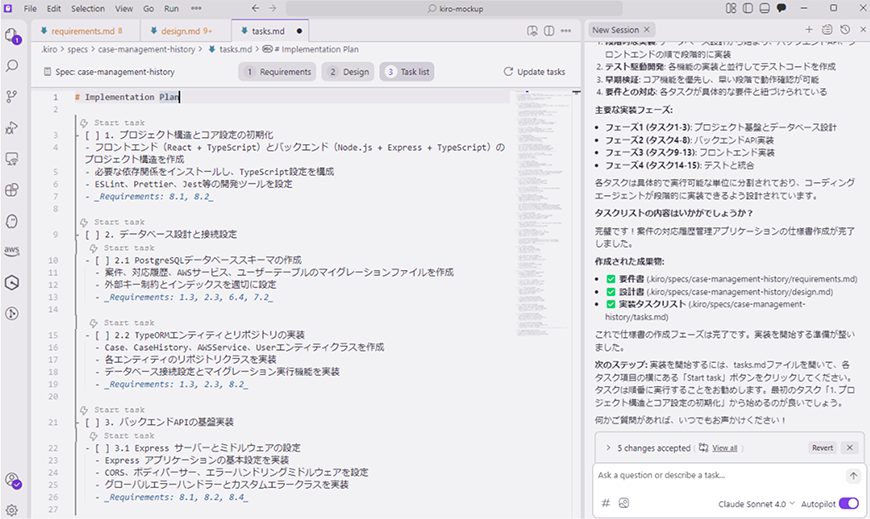Attach an image to the chat

[x=624, y=503]
